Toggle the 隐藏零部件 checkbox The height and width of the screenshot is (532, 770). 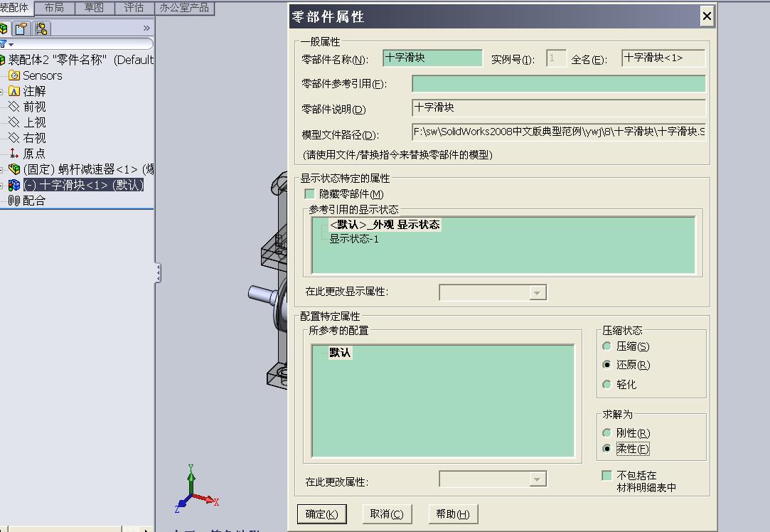point(309,194)
